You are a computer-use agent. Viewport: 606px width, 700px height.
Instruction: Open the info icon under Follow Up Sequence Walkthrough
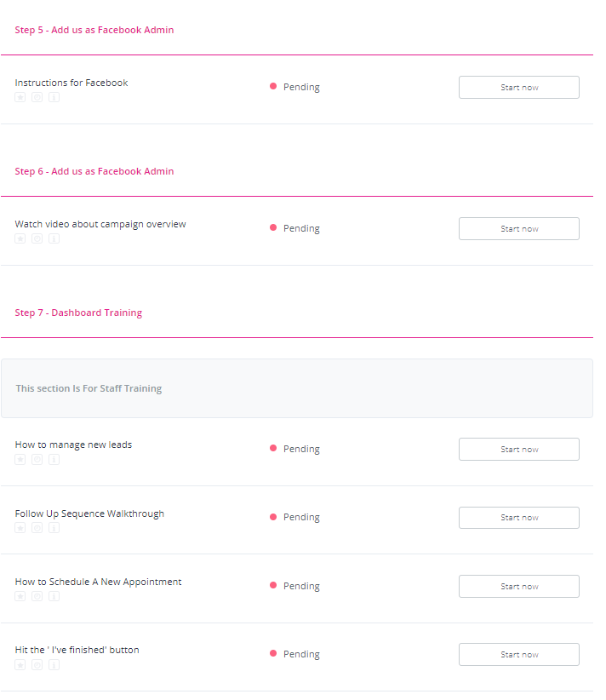(54, 527)
